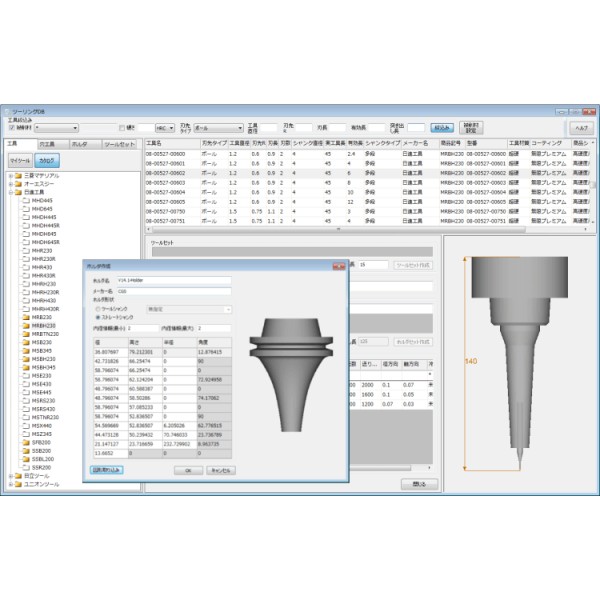Switch to the 穴工具 tab
This screenshot has width=600, height=600.
pyautogui.click(x=53, y=144)
